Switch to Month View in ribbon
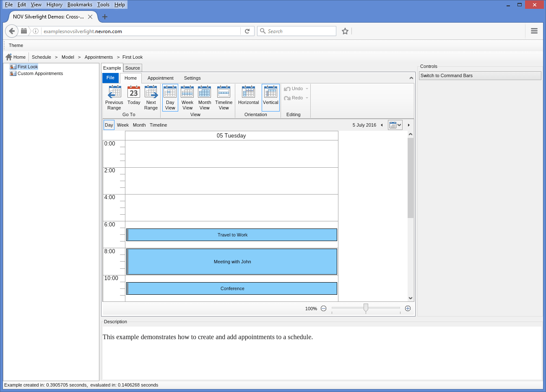Viewport: 546px width, 392px height. click(x=205, y=97)
